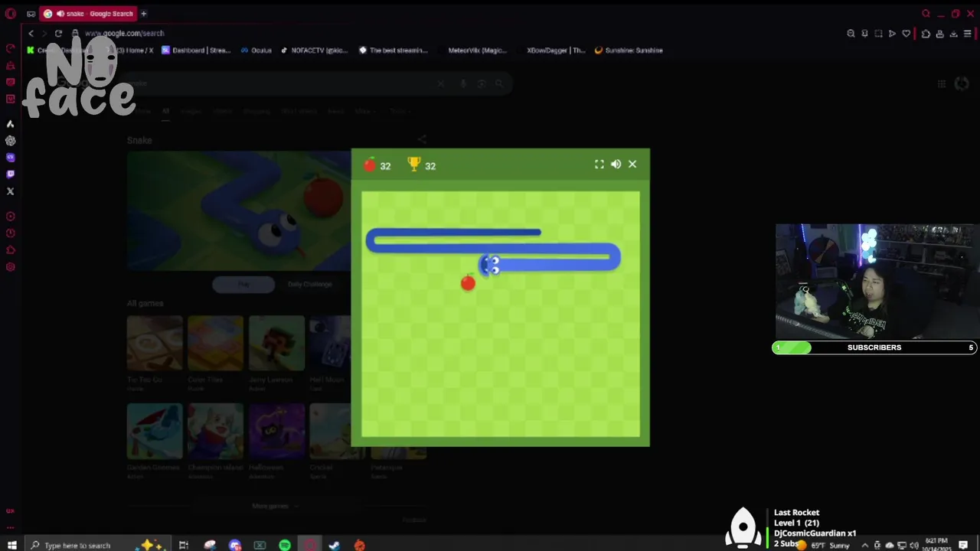Open Task View in the taskbar
980x551 pixels.
(184, 545)
